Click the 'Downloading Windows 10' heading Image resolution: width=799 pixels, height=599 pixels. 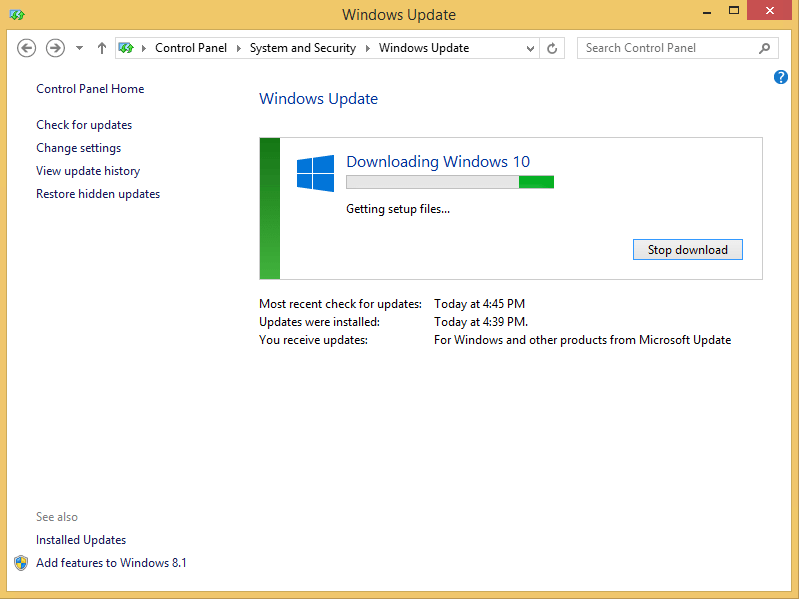pos(438,161)
